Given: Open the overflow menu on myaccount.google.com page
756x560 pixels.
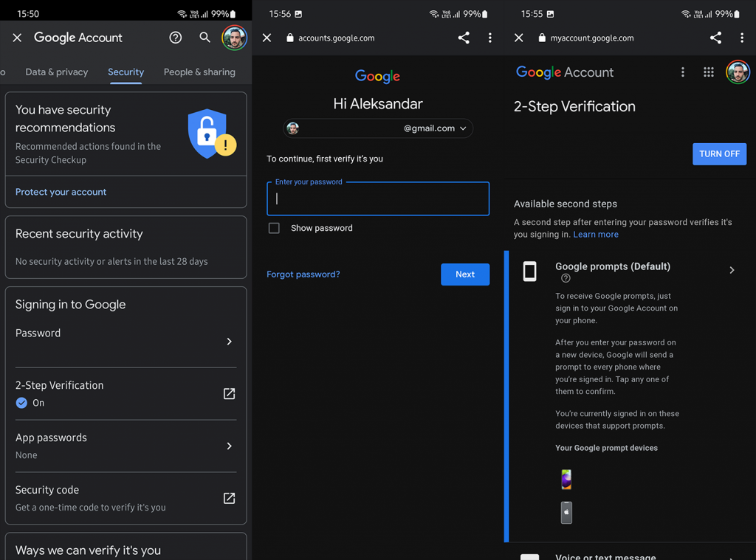Looking at the screenshot, I should coord(742,38).
